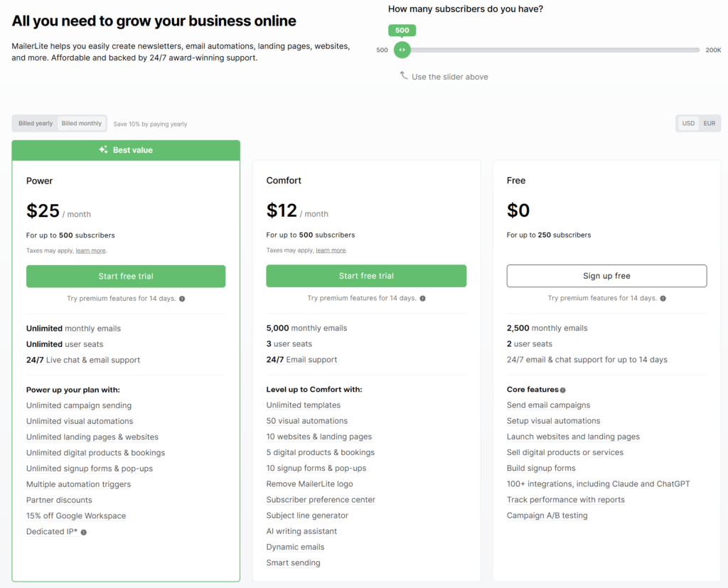Click 100+ integrations feature
Image resolution: width=728 pixels, height=588 pixels.
click(x=598, y=484)
